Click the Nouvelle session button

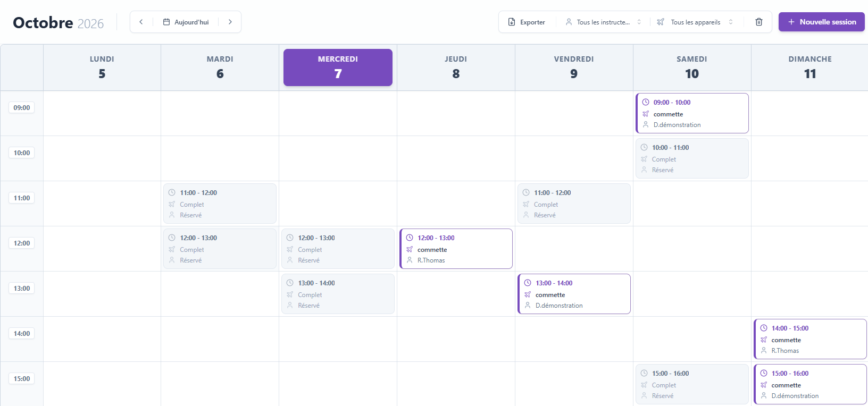click(822, 22)
